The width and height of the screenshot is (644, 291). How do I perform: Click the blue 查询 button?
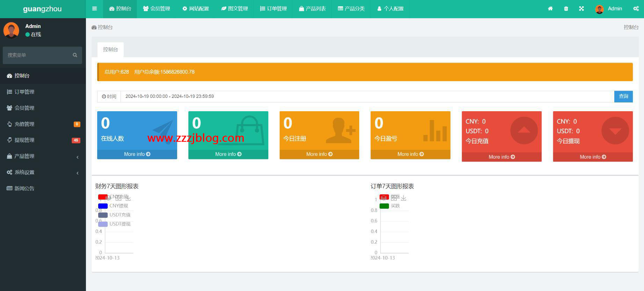point(623,97)
